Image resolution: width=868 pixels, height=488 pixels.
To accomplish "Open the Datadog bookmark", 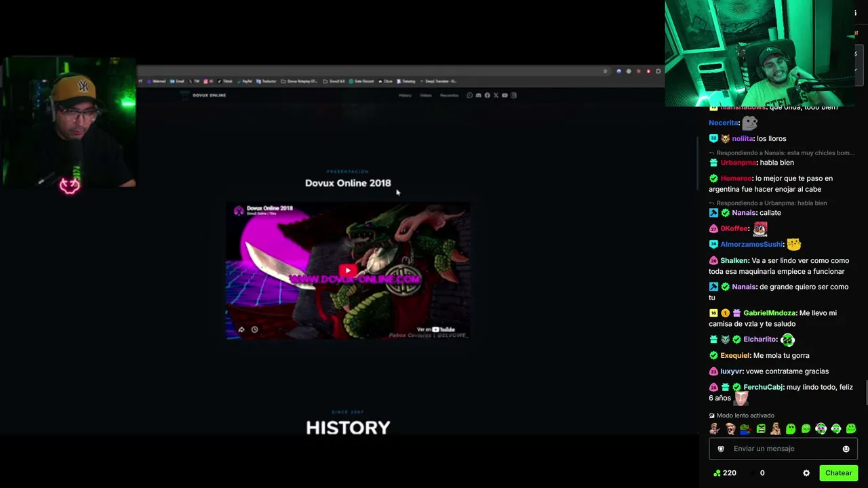I will pyautogui.click(x=406, y=81).
